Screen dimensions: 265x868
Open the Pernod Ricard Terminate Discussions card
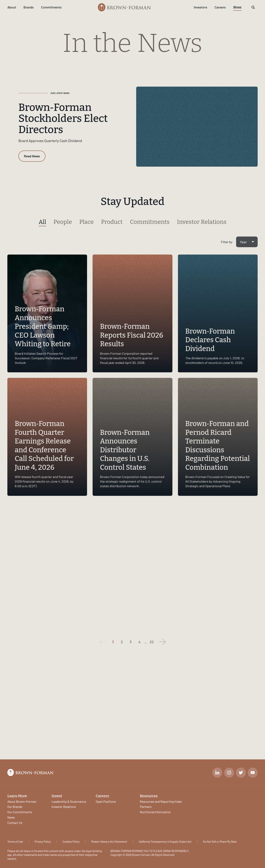[x=218, y=437]
